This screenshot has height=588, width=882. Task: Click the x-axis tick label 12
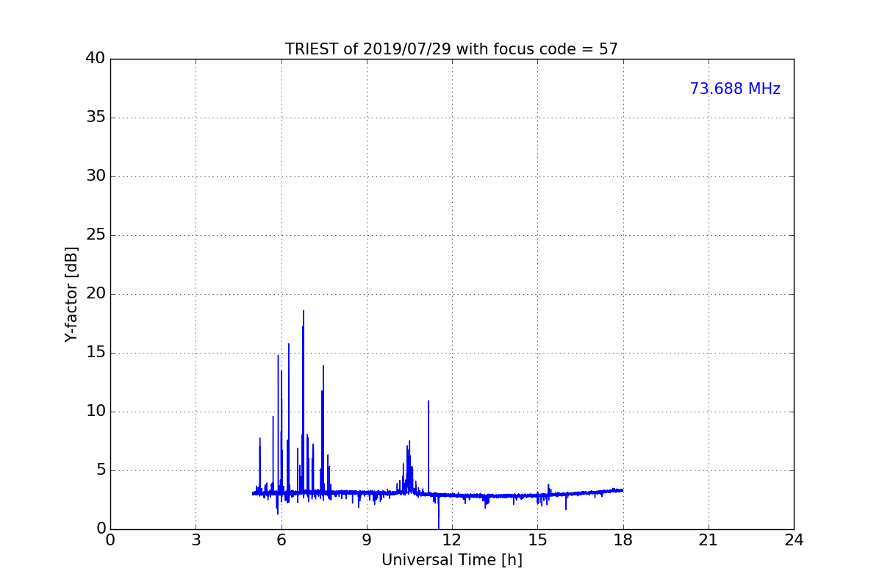pos(452,540)
